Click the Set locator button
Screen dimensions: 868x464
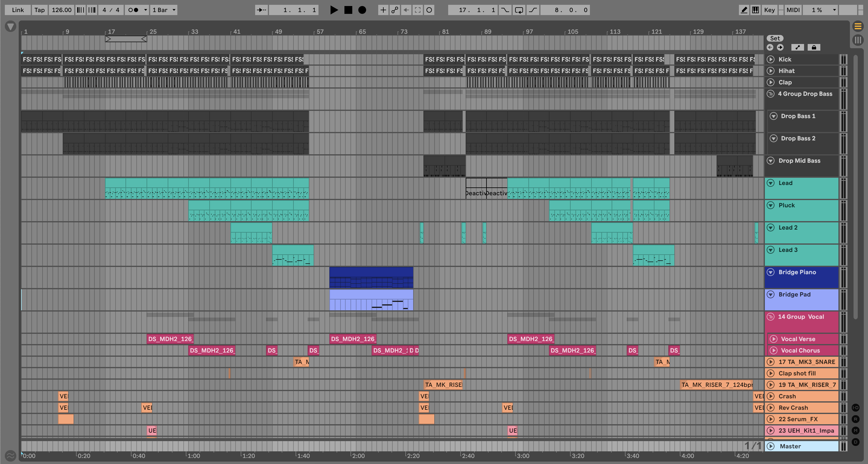pyautogui.click(x=775, y=38)
